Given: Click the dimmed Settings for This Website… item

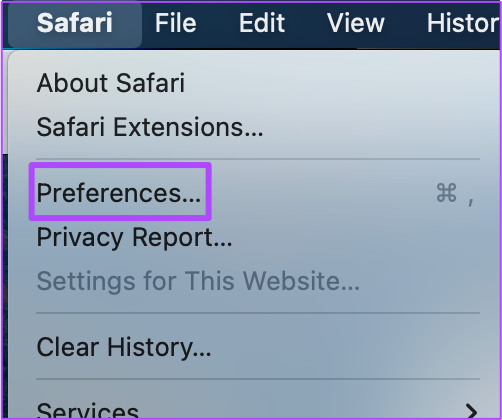Looking at the screenshot, I should coord(198,281).
